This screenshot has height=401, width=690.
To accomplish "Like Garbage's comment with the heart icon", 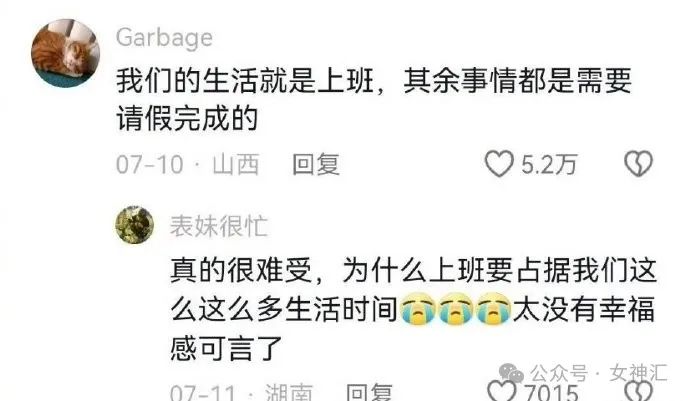I will coord(499,164).
